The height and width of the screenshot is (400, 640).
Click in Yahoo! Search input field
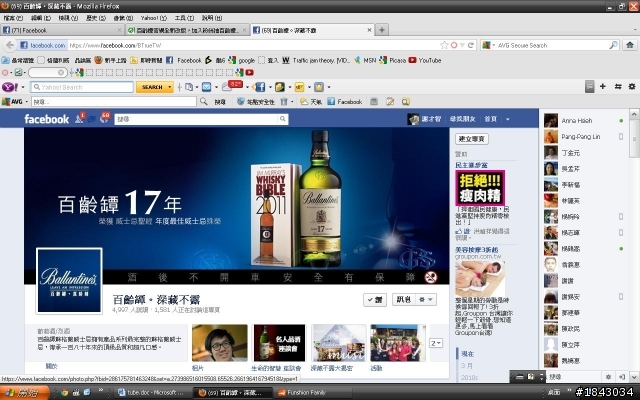(x=82, y=87)
